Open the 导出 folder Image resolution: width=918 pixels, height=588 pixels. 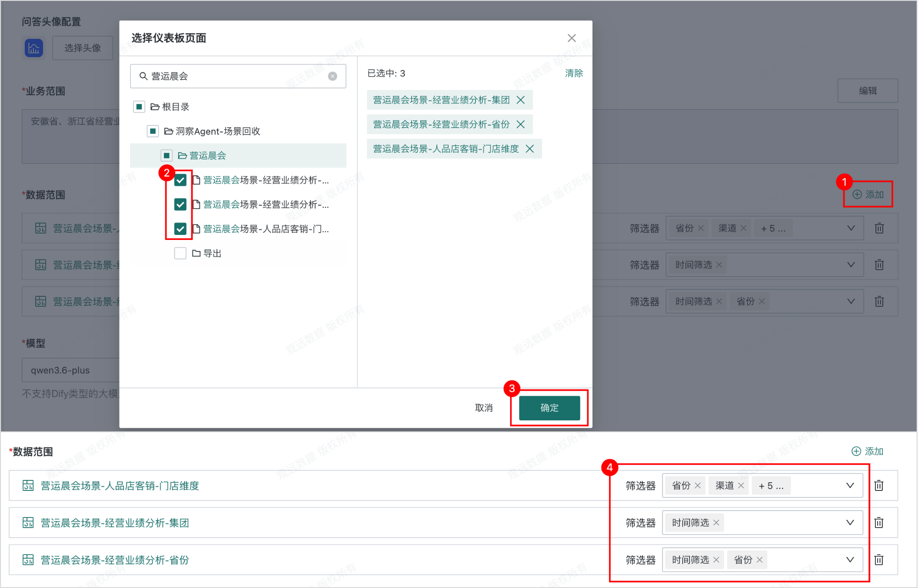pos(207,253)
